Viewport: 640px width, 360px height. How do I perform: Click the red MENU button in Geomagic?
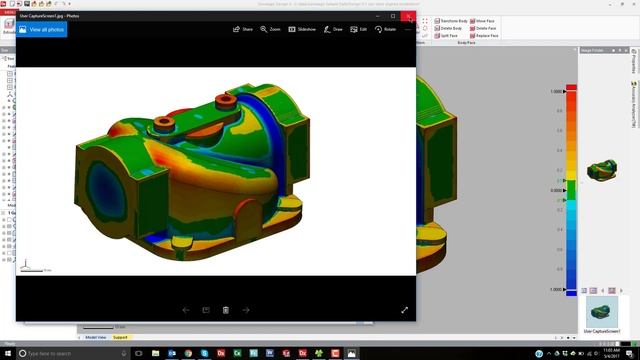click(x=8, y=13)
